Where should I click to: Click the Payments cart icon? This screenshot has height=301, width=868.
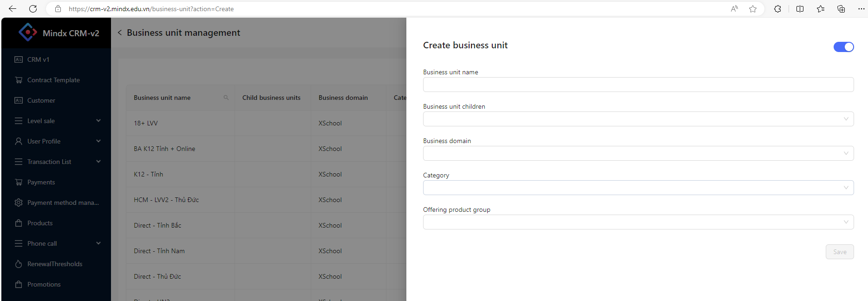click(x=19, y=182)
